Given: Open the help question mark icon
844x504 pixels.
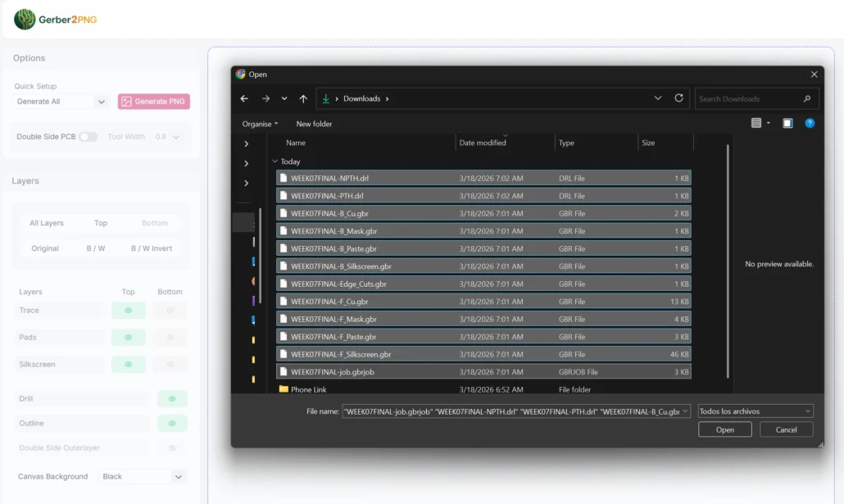Looking at the screenshot, I should [x=810, y=123].
